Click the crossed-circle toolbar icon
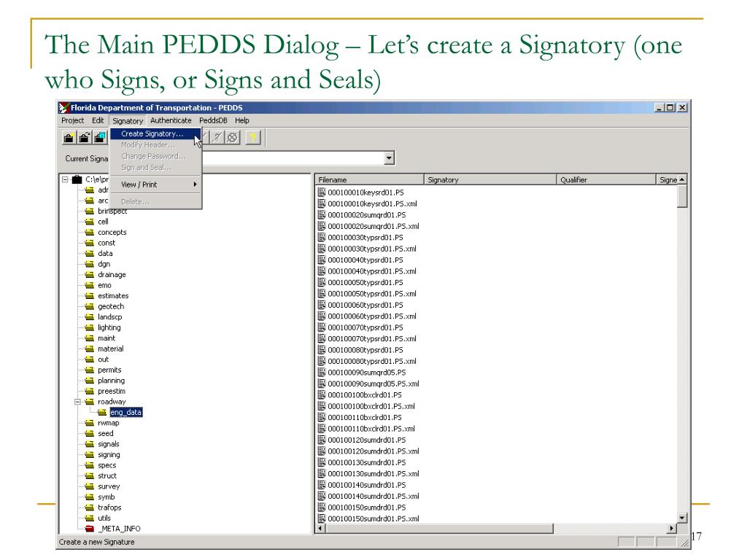Viewport: 747px width, 560px height. (x=233, y=138)
